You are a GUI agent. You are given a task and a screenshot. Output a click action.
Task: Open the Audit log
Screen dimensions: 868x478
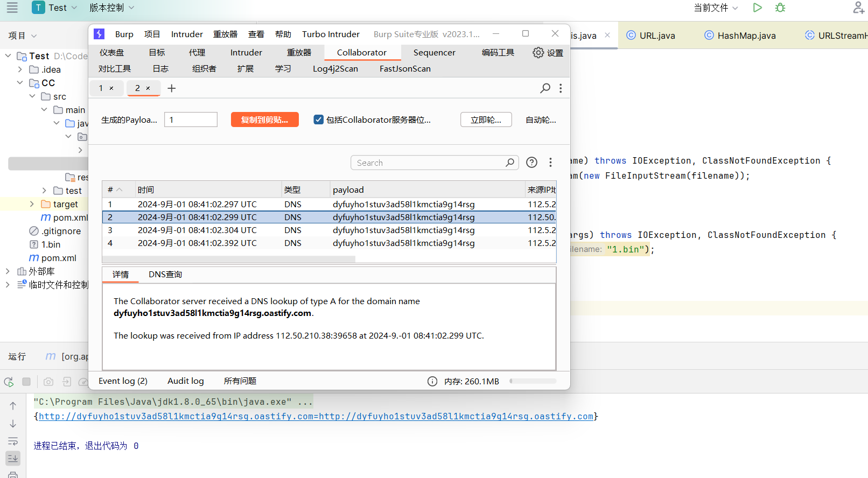[186, 381]
